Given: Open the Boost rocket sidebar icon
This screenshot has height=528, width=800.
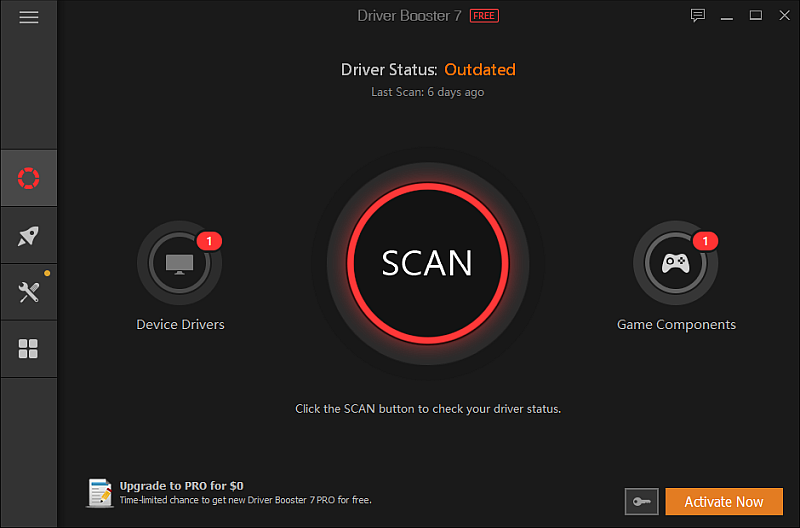Looking at the screenshot, I should 29,235.
